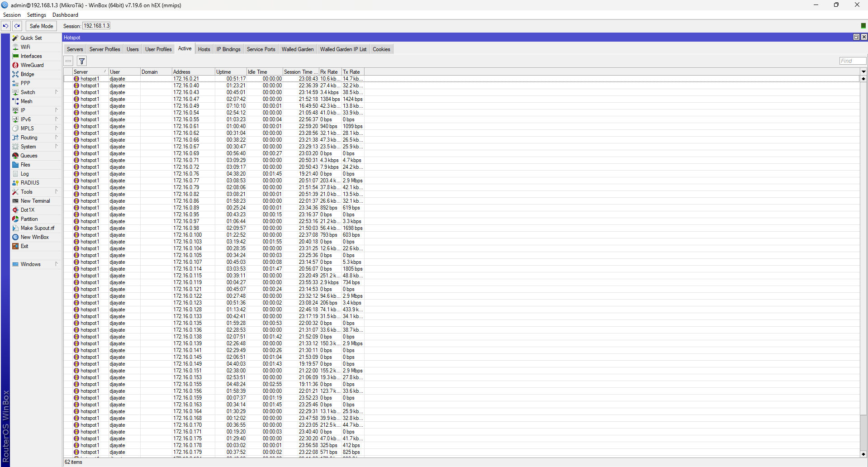The height and width of the screenshot is (467, 868).
Task: Expand the System submenu
Action: 57,147
